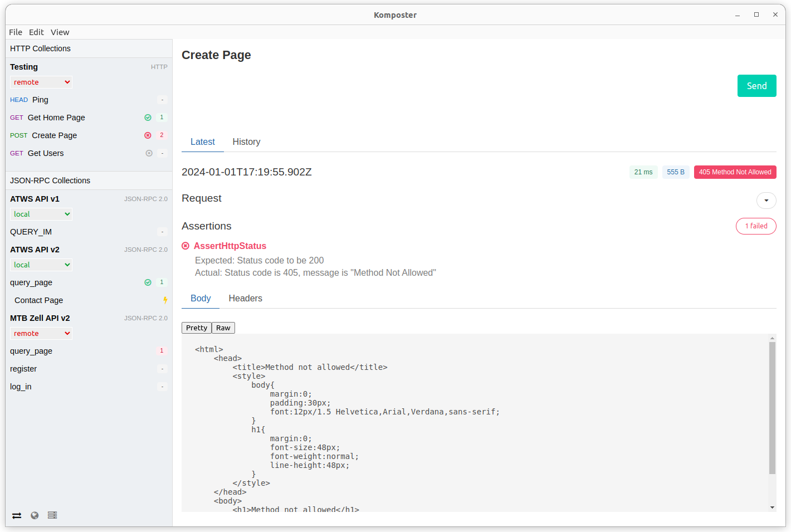
Task: Click the AssertHttpStatus assertion title
Action: (x=230, y=246)
